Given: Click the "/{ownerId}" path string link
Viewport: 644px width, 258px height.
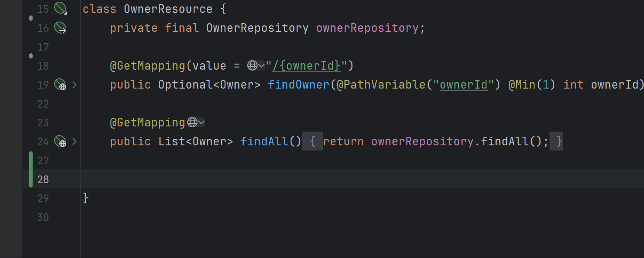Looking at the screenshot, I should [307, 66].
